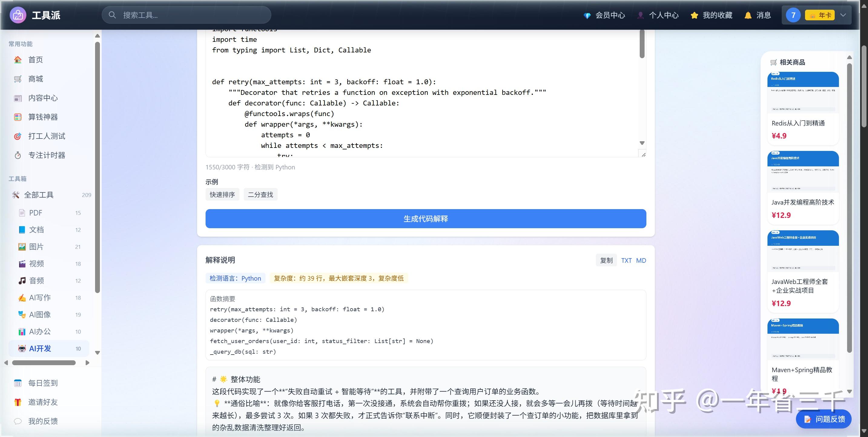
Task: Open Java并发编程高阶技术 product thumbnail
Action: (x=803, y=172)
